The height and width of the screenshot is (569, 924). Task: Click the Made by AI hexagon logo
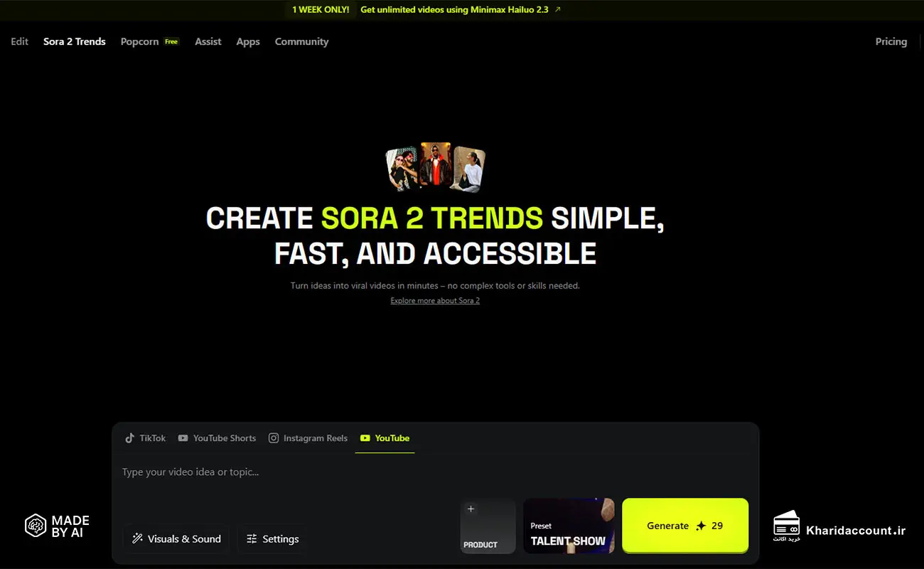click(x=36, y=525)
